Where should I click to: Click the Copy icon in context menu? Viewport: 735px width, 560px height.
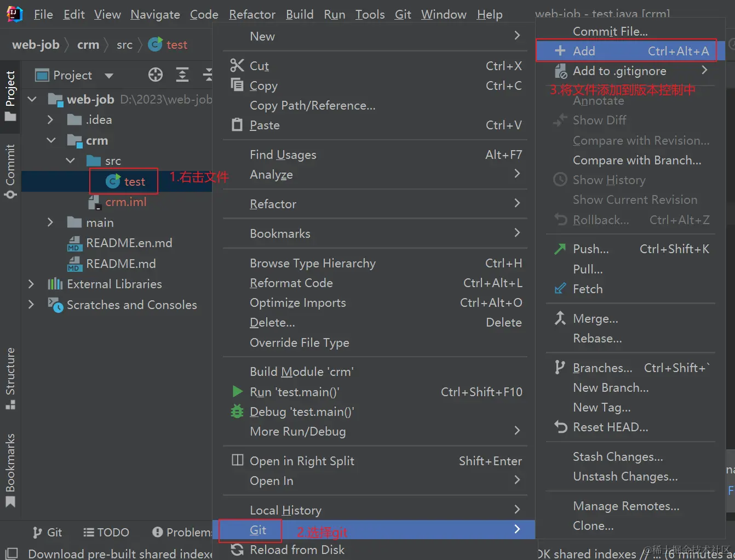[237, 85]
